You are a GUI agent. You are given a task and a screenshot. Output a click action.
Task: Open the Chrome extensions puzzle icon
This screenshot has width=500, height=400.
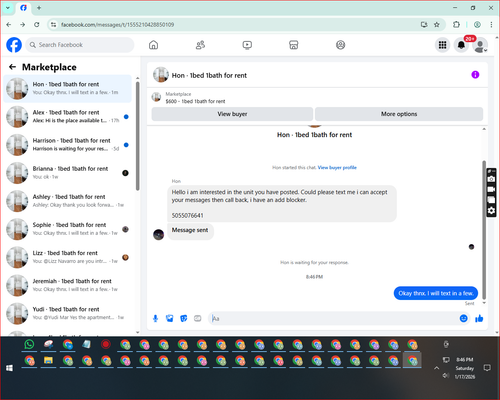tap(456, 25)
